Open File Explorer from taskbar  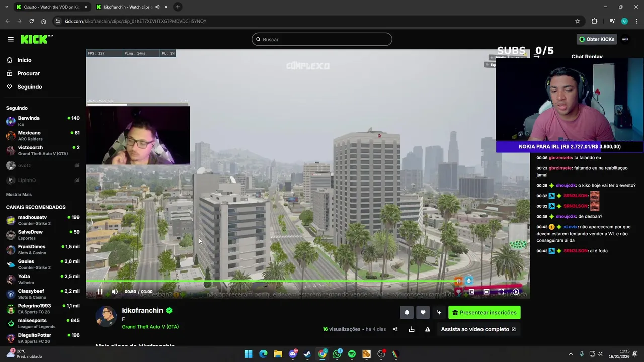(278, 354)
